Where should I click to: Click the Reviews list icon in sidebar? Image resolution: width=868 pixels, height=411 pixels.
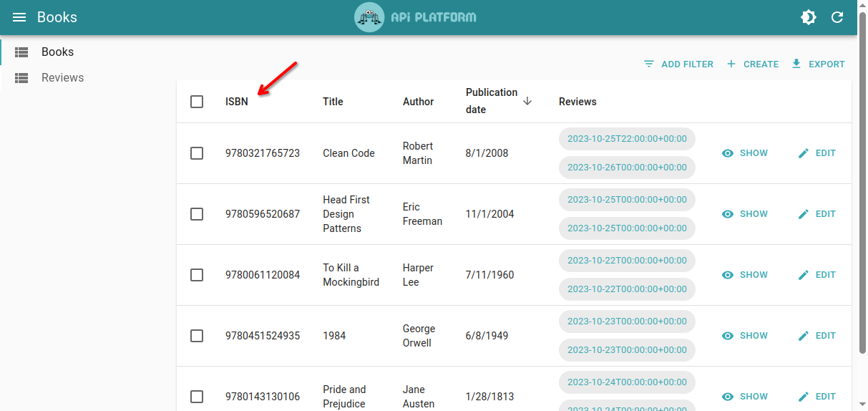[21, 77]
